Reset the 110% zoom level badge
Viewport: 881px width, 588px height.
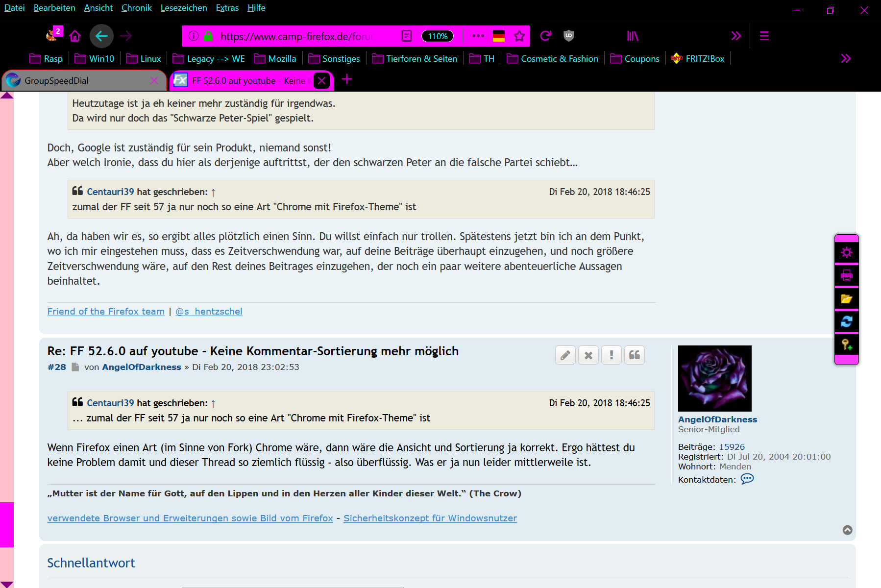click(438, 36)
